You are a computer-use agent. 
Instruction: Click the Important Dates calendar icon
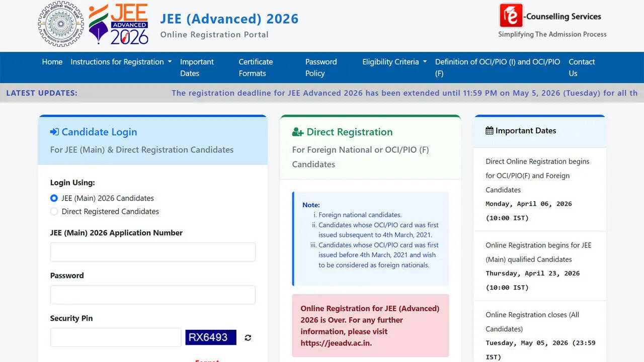click(x=489, y=131)
